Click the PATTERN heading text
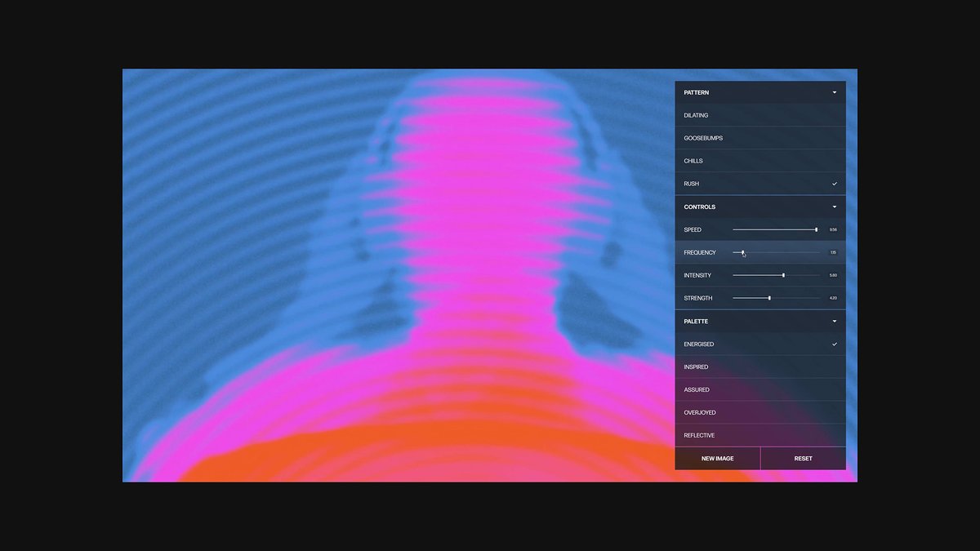Viewport: 980px width, 551px height. (x=697, y=92)
